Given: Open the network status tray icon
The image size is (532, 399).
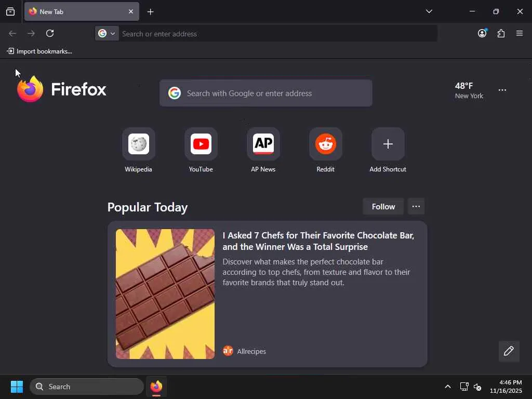Looking at the screenshot, I should coord(464,387).
